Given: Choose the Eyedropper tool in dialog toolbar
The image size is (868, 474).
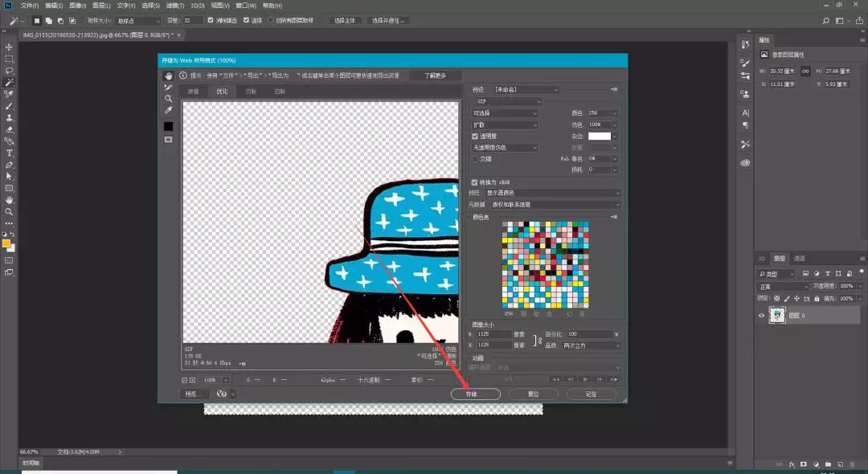Looking at the screenshot, I should click(x=169, y=109).
